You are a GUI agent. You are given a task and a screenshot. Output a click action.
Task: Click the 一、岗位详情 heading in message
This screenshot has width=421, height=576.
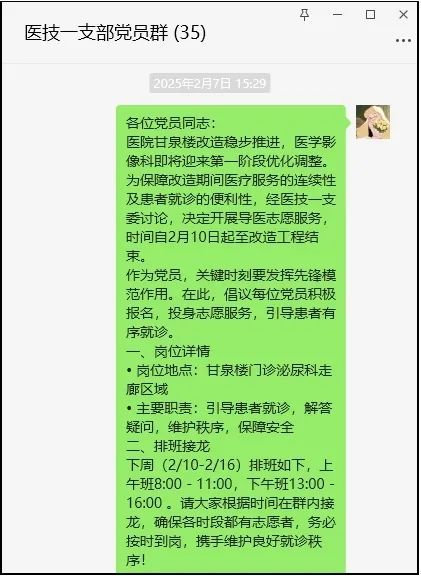(168, 352)
